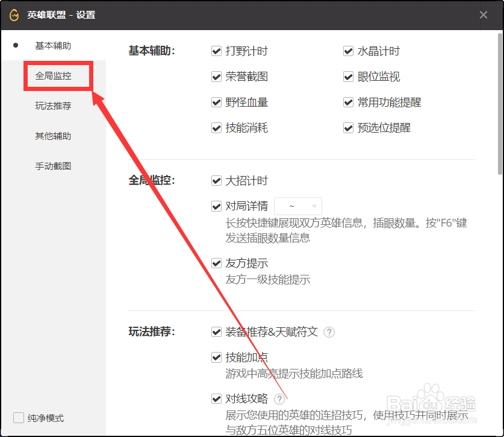Viewport: 504px width, 437px height.
Task: Click the 游戏中高亮提示技能加点路线 description
Action: (x=294, y=374)
